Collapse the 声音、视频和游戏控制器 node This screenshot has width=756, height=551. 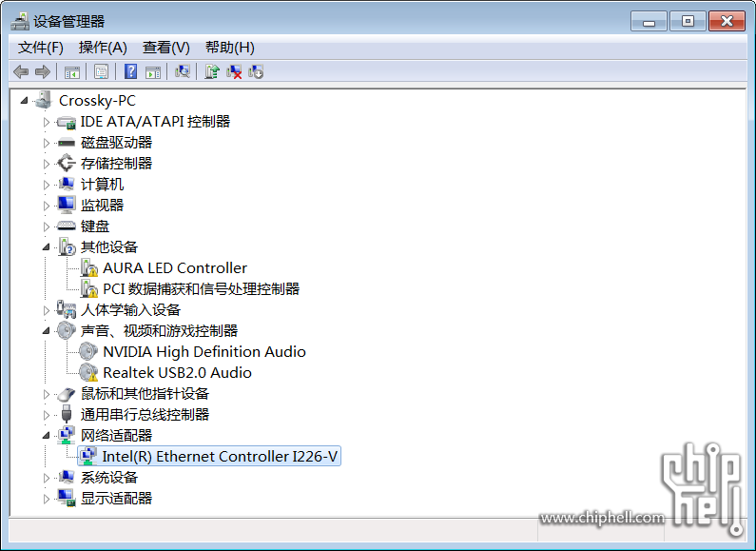click(x=47, y=331)
